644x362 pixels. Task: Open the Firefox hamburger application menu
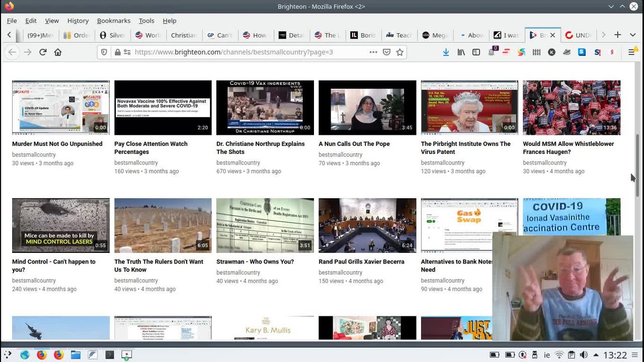point(631,52)
